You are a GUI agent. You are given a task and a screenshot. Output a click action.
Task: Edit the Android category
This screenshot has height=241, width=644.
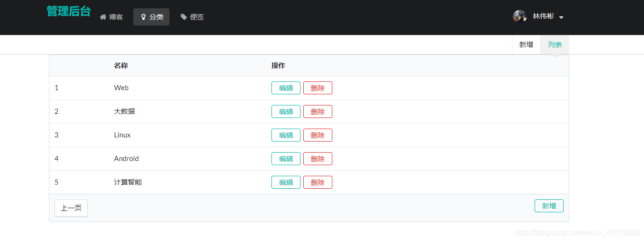coord(286,159)
